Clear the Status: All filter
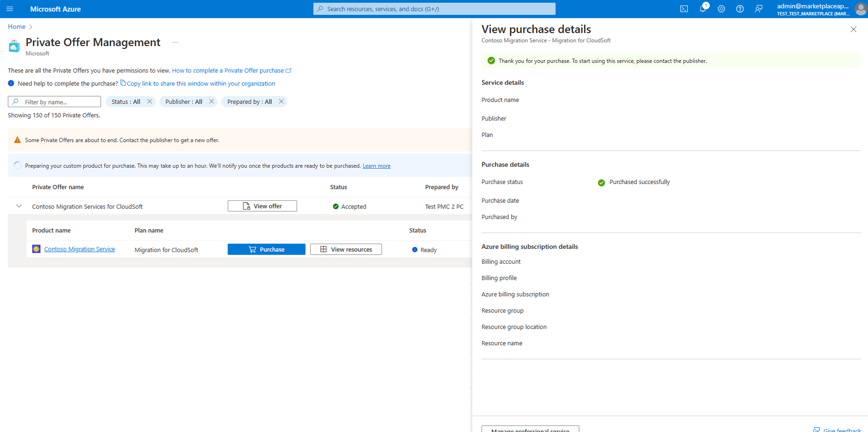 [x=149, y=101]
